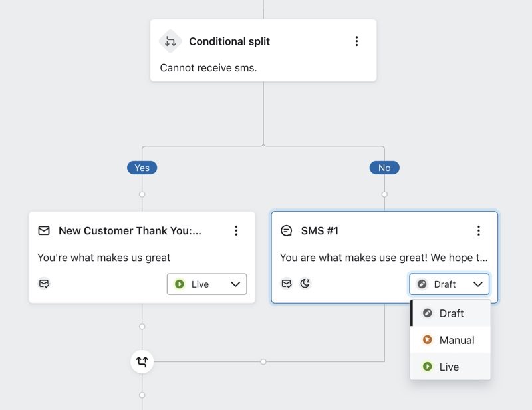Select the Live status option from the list
The image size is (532, 410).
point(451,367)
